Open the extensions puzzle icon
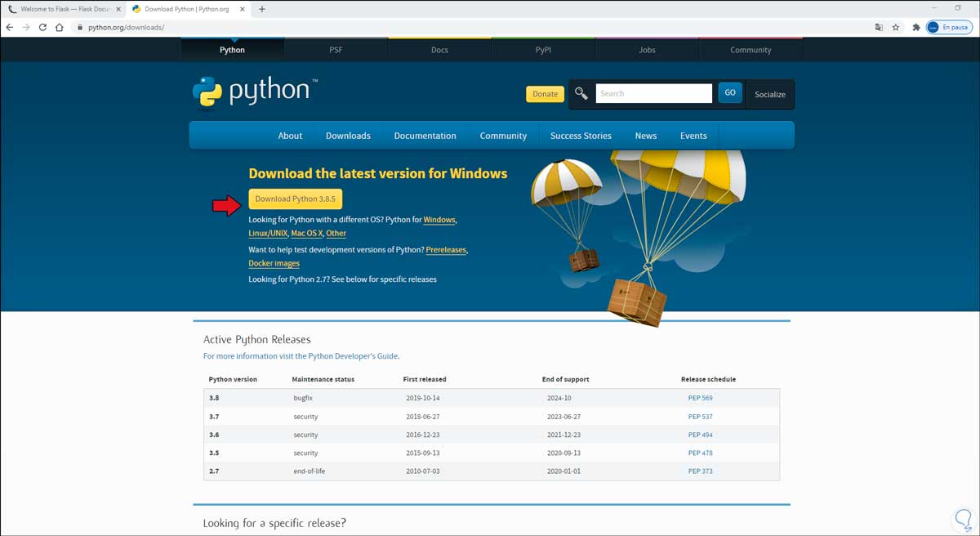 coord(916,27)
